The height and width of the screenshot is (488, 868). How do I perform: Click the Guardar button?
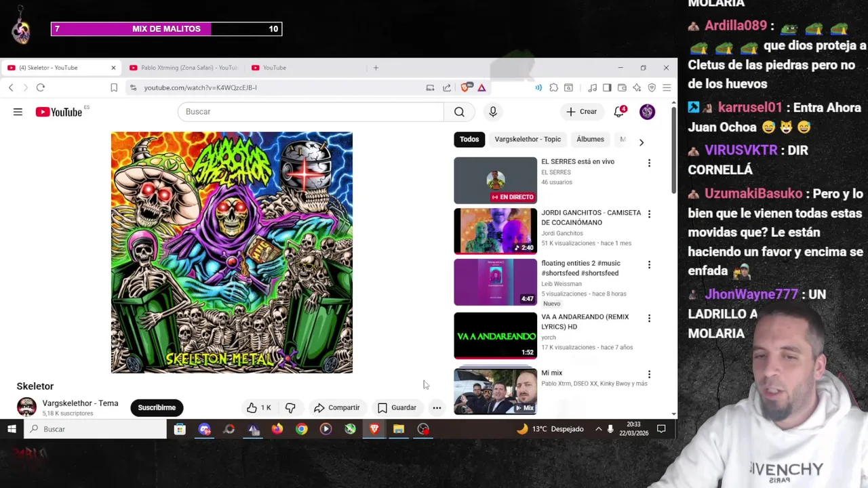397,407
